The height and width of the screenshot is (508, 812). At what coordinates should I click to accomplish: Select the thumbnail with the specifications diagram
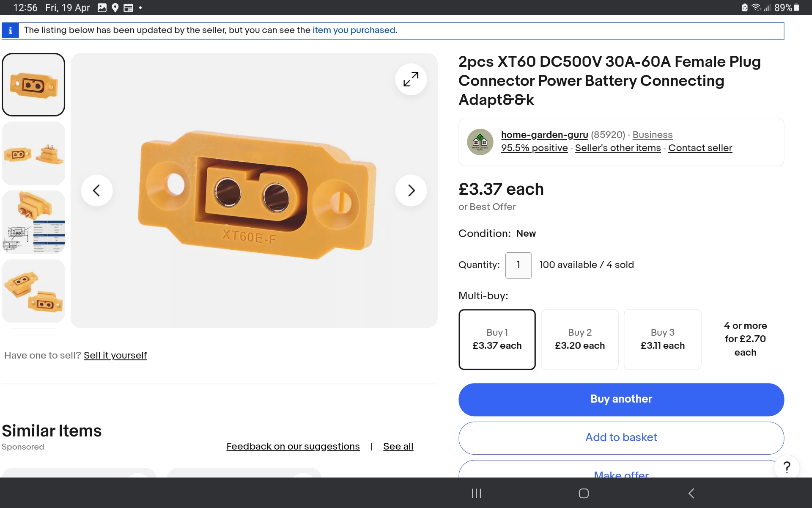[x=33, y=222]
